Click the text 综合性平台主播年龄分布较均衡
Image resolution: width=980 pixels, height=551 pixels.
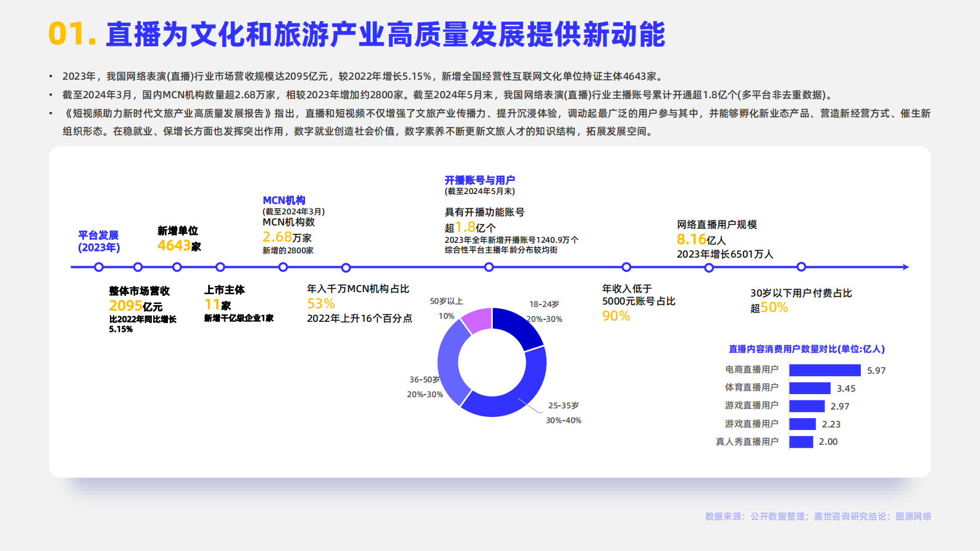point(501,250)
